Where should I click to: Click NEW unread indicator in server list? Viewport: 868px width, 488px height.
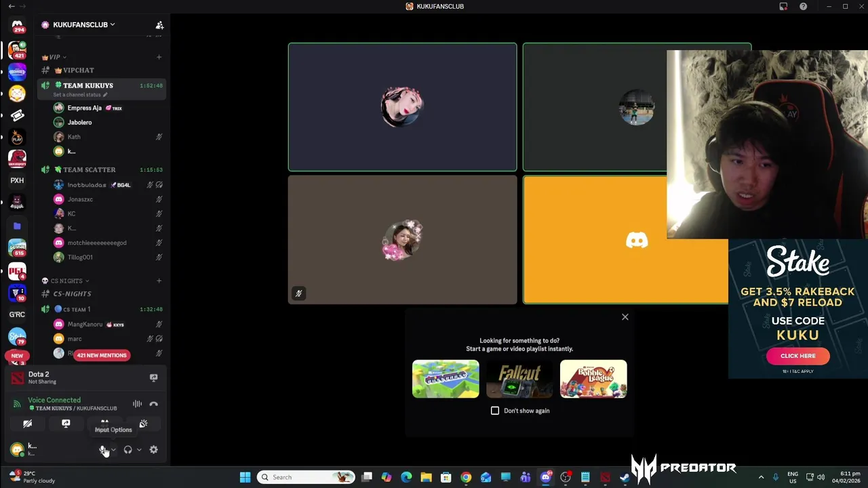pyautogui.click(x=17, y=355)
